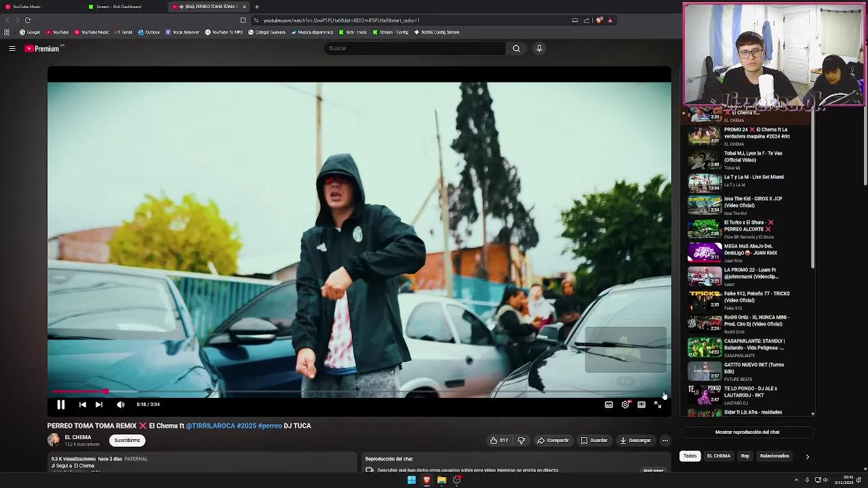Go to the YouTube Premium home logo
This screenshot has width=868, height=488.
point(43,48)
